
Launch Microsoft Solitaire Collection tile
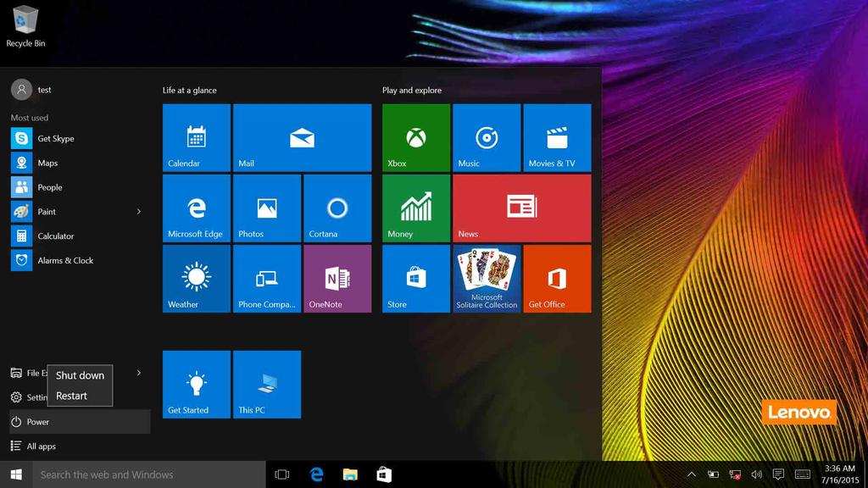(487, 279)
